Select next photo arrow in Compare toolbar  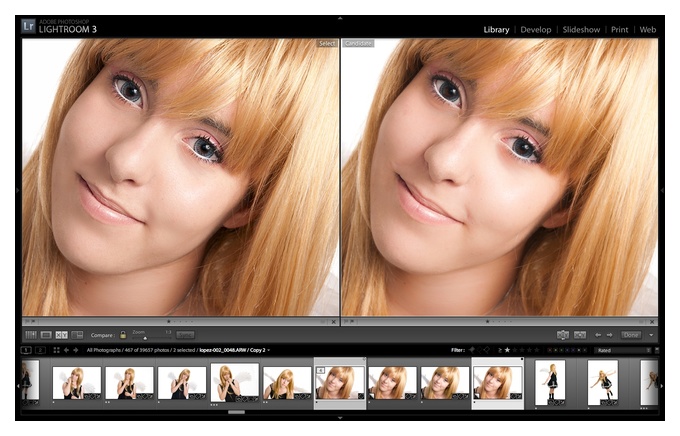click(x=609, y=335)
